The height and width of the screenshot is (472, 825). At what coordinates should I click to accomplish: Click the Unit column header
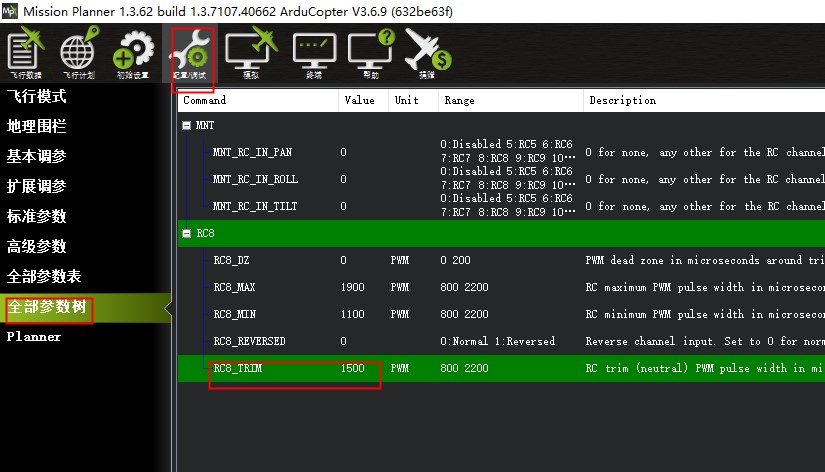(x=413, y=100)
